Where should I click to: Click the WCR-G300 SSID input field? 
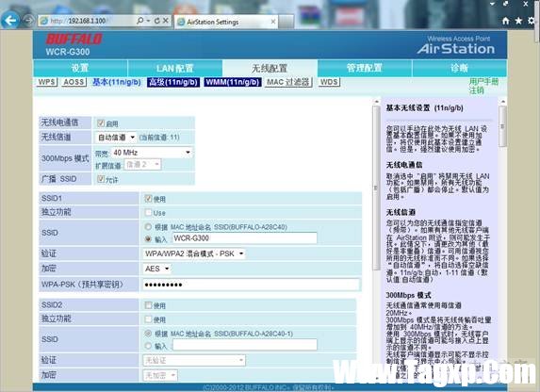pos(244,238)
